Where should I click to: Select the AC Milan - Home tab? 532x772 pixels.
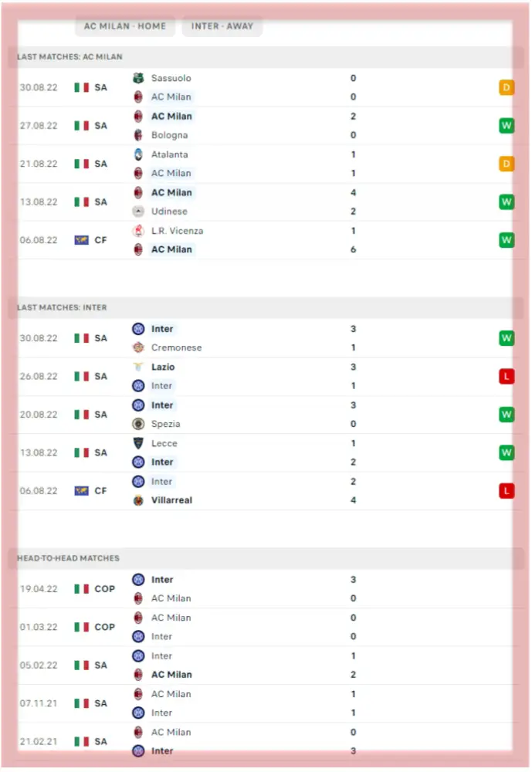tap(125, 26)
